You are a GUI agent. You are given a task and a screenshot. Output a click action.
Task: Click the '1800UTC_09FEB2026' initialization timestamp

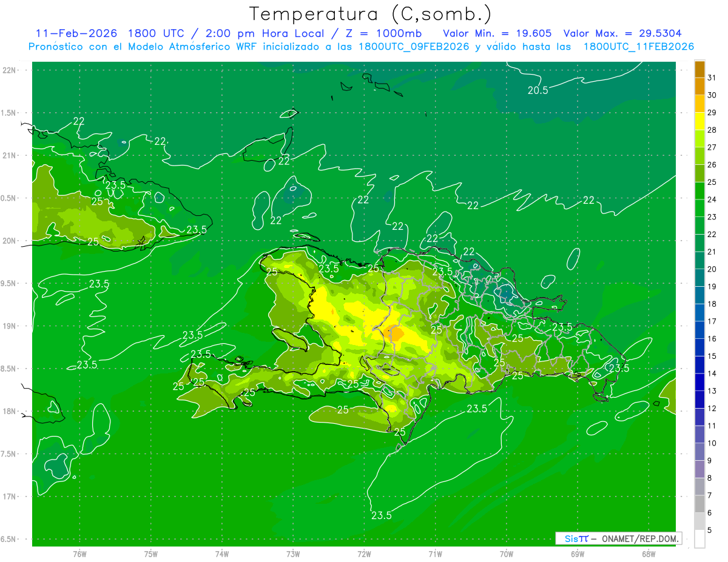pyautogui.click(x=414, y=47)
